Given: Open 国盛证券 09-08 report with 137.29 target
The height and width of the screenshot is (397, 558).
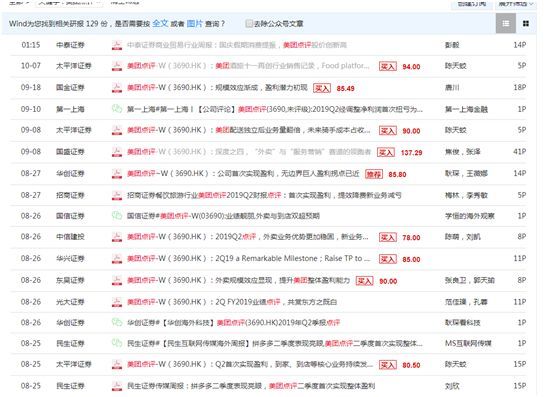Looking at the screenshot, I should (249, 152).
